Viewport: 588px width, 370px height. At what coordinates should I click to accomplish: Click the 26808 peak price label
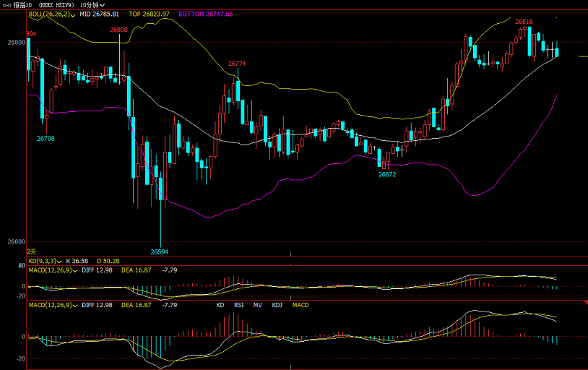(x=118, y=30)
